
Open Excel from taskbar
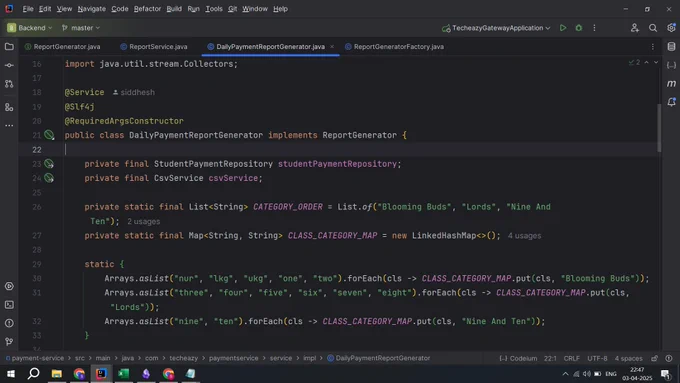click(124, 373)
